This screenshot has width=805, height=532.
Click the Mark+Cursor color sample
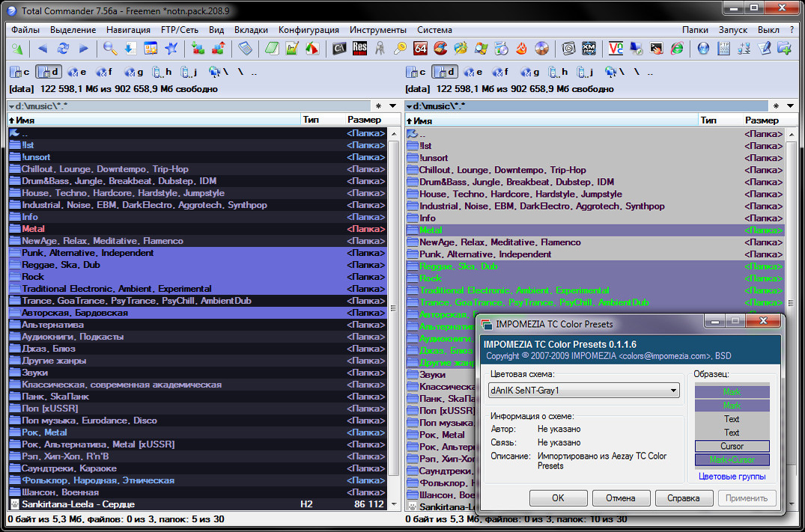(732, 459)
